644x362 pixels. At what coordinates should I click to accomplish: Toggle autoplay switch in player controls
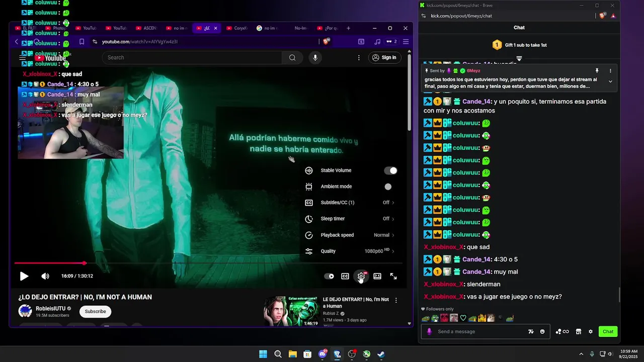pyautogui.click(x=329, y=276)
